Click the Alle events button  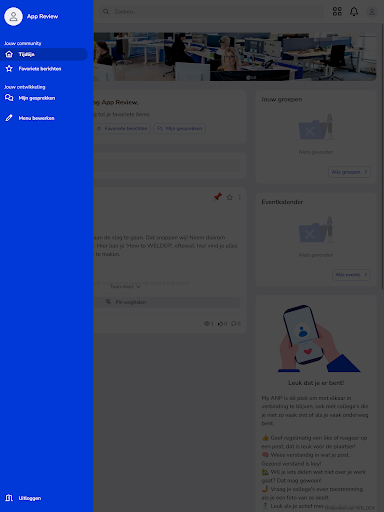(x=351, y=275)
